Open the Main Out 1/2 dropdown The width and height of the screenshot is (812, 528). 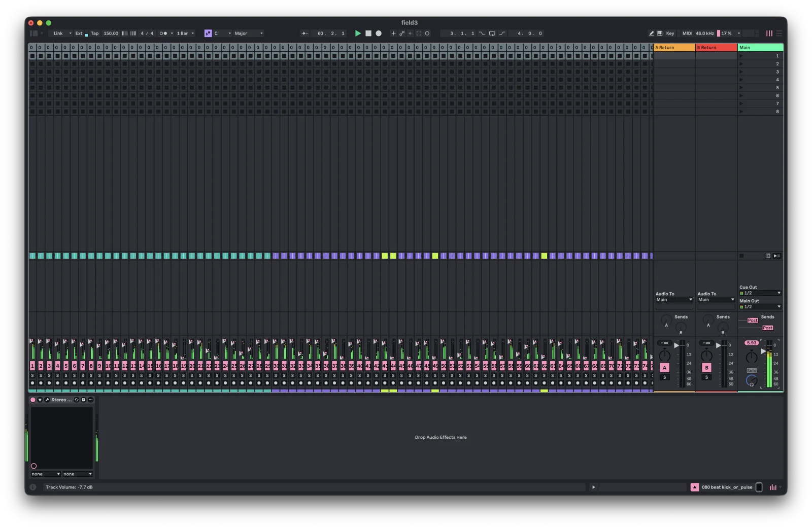pos(760,307)
